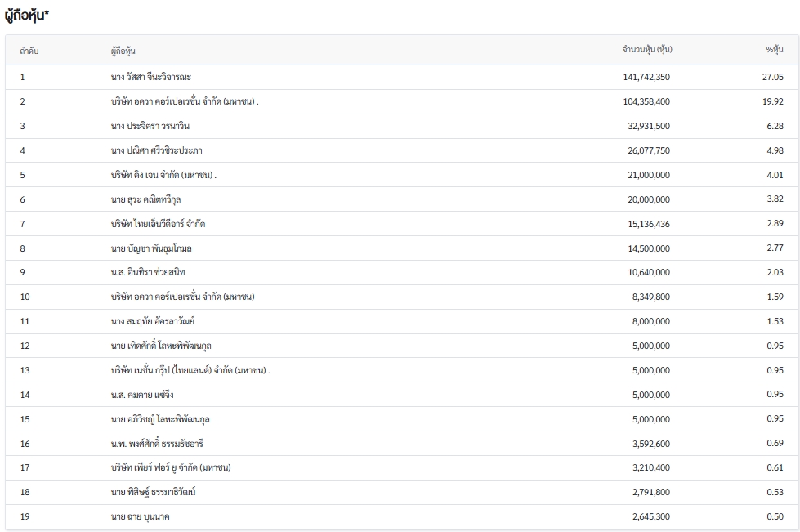Click บริษัท ไทยเอ็นวีดีอาร์ จำกัด name
Image resolution: width=800 pixels, height=532 pixels.
tap(158, 224)
